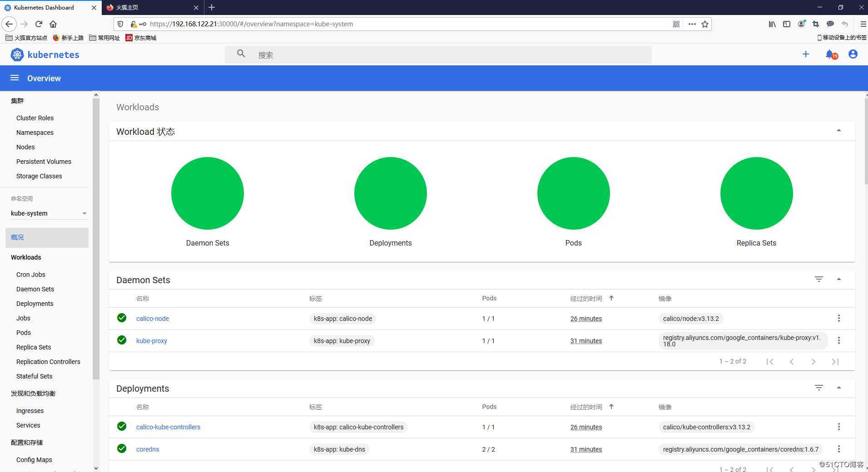Collapse the Workload status card
868x472 pixels.
pyautogui.click(x=839, y=131)
